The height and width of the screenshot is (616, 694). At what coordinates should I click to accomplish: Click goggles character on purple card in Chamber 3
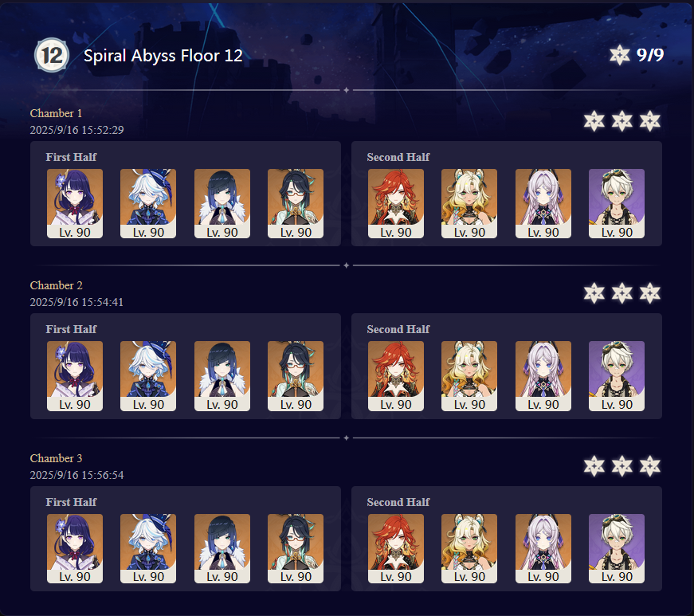tap(617, 549)
